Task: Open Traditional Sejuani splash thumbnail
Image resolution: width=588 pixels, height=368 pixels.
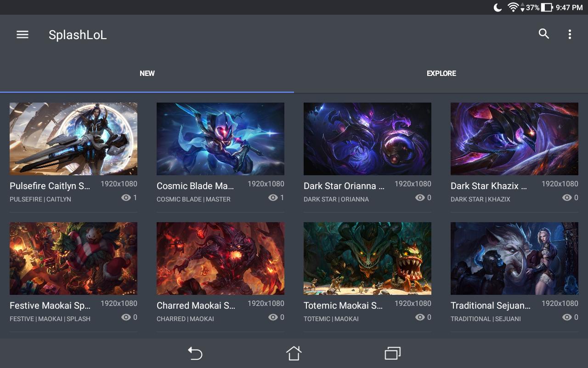Action: (x=514, y=259)
